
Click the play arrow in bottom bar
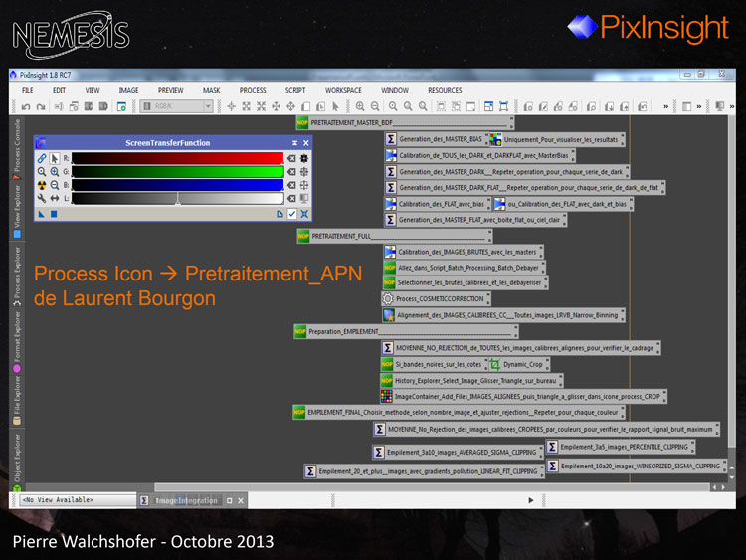[x=531, y=500]
